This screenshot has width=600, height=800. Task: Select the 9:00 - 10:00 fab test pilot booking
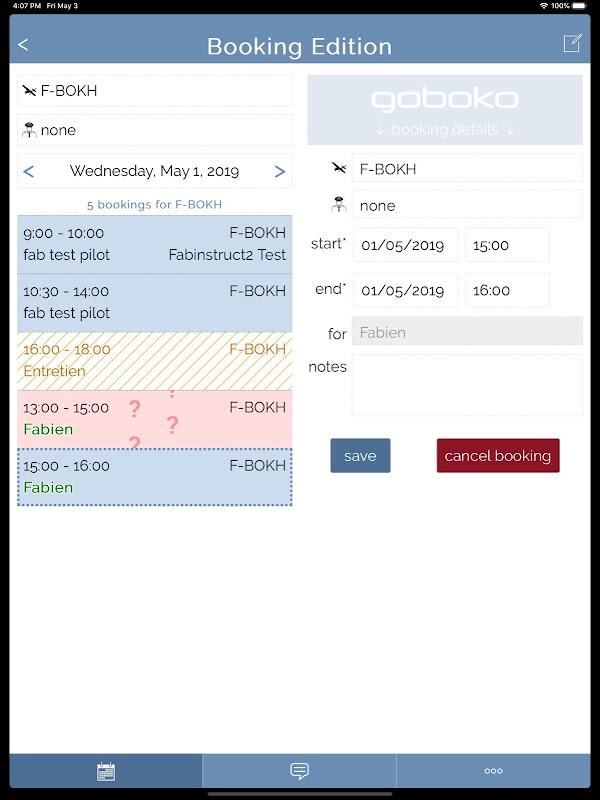click(x=155, y=244)
